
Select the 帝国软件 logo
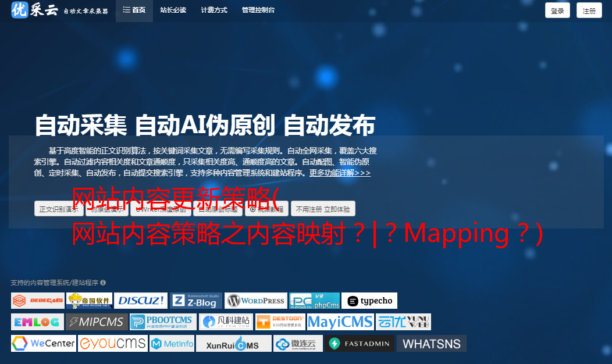[90, 301]
